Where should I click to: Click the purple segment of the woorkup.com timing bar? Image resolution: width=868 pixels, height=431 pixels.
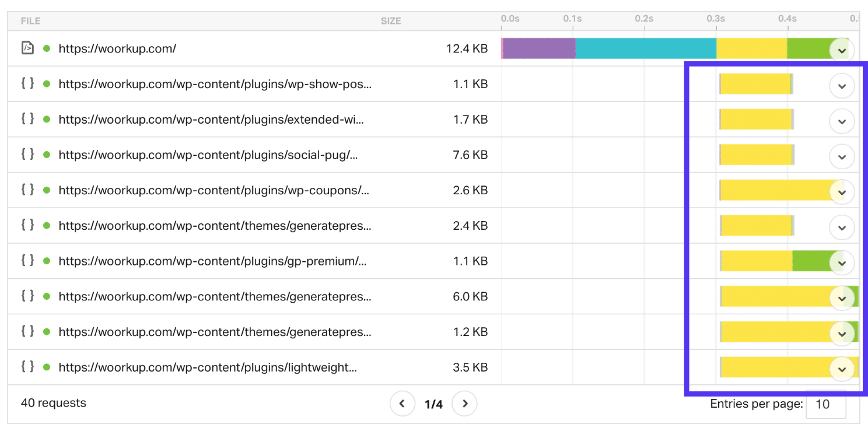pyautogui.click(x=539, y=48)
